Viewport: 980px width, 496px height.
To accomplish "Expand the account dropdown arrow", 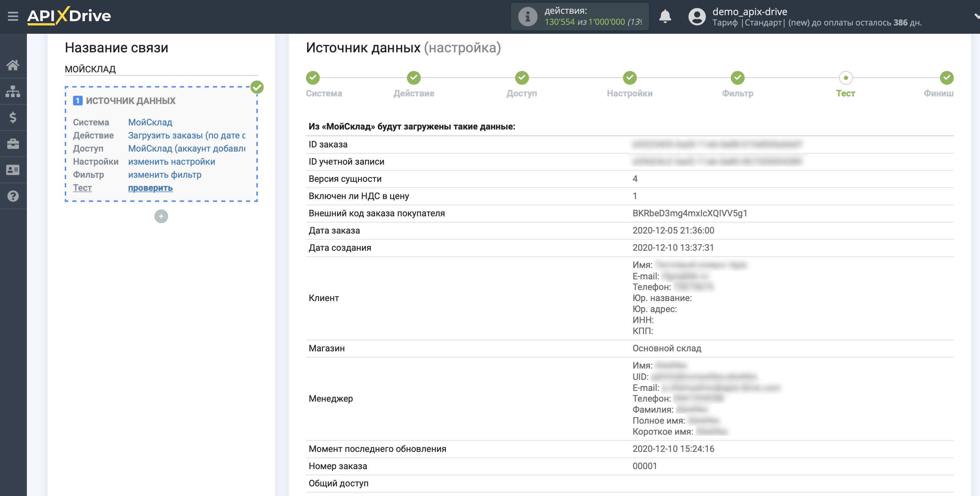I will (976, 16).
